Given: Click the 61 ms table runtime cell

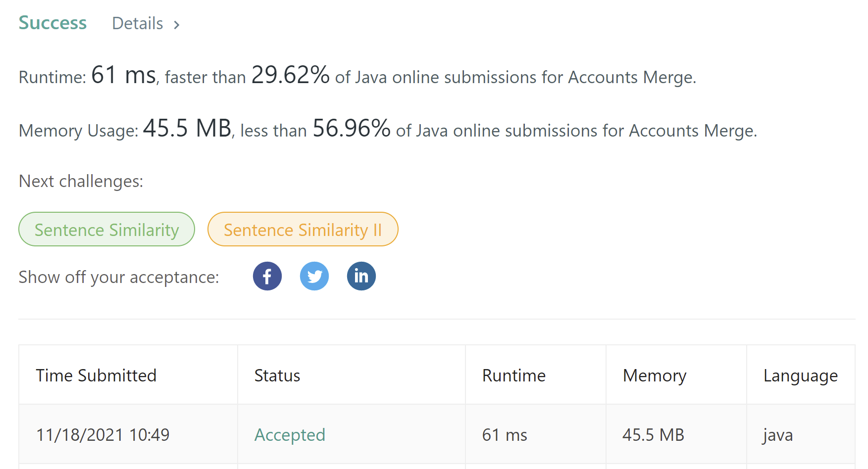Looking at the screenshot, I should (x=505, y=435).
